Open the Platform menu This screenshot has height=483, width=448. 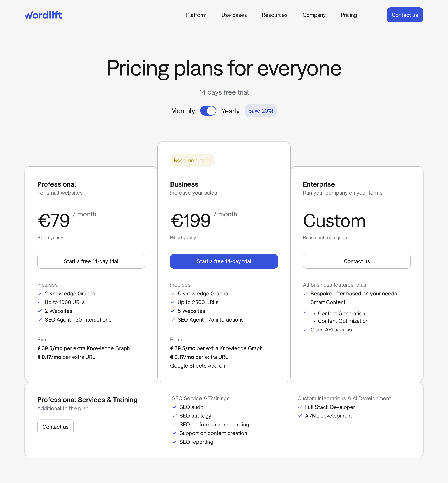coord(196,15)
